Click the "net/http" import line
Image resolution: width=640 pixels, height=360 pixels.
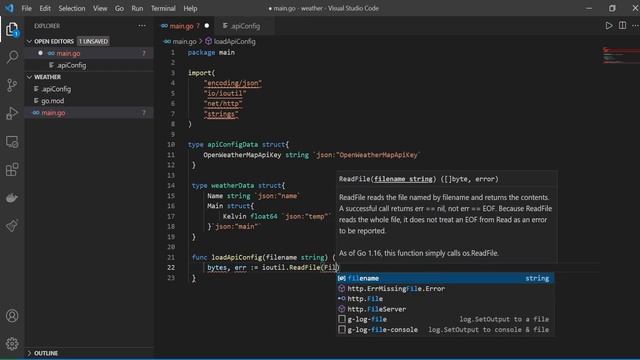(x=223, y=103)
